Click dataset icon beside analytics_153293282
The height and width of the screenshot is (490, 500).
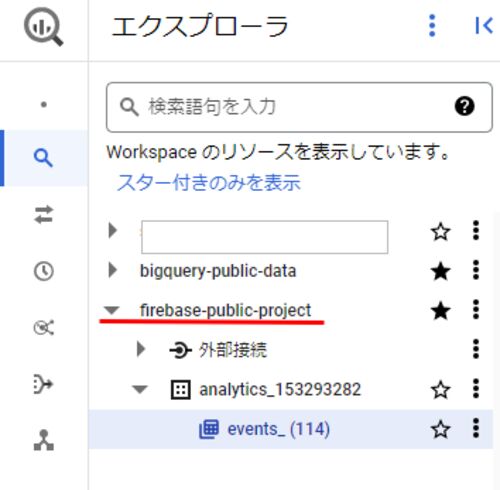(x=181, y=389)
